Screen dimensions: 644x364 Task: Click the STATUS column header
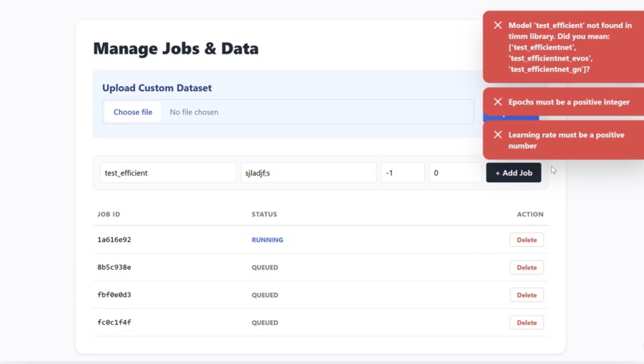pyautogui.click(x=264, y=214)
